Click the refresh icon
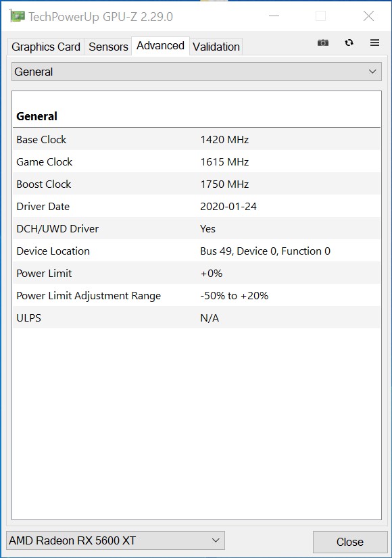392x558 pixels. [x=349, y=43]
